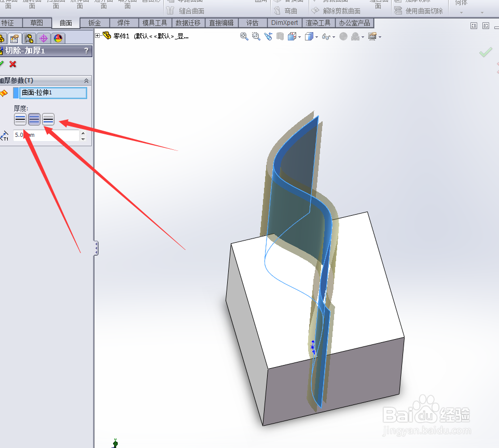Select thicken side one option

point(20,119)
